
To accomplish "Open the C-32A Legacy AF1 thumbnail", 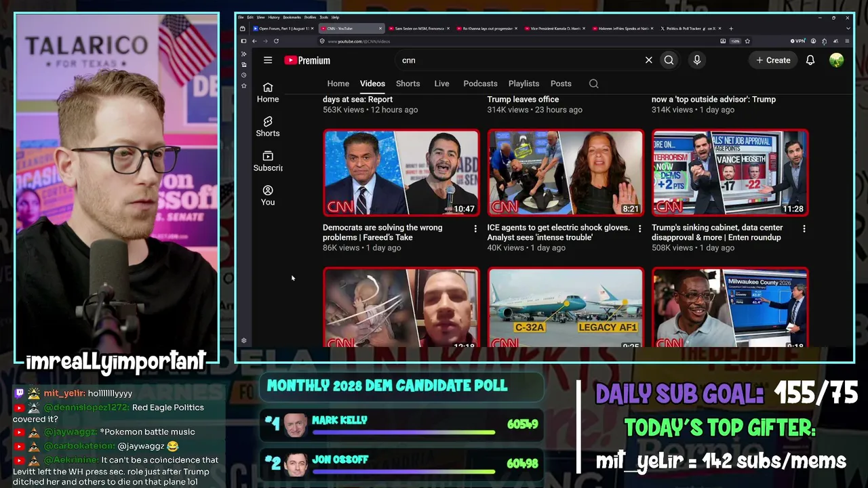I will 566,307.
